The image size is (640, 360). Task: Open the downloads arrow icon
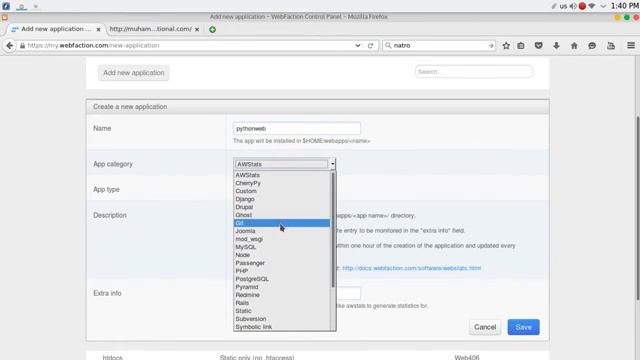pos(556,46)
